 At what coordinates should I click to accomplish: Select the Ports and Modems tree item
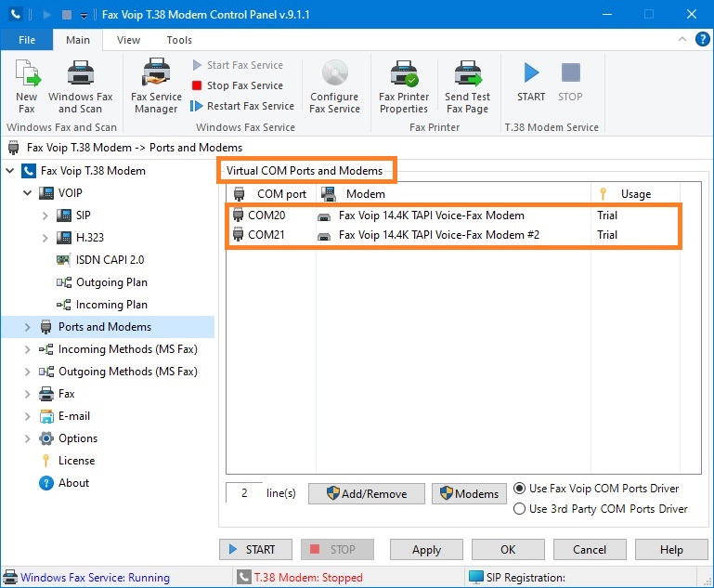(96, 327)
